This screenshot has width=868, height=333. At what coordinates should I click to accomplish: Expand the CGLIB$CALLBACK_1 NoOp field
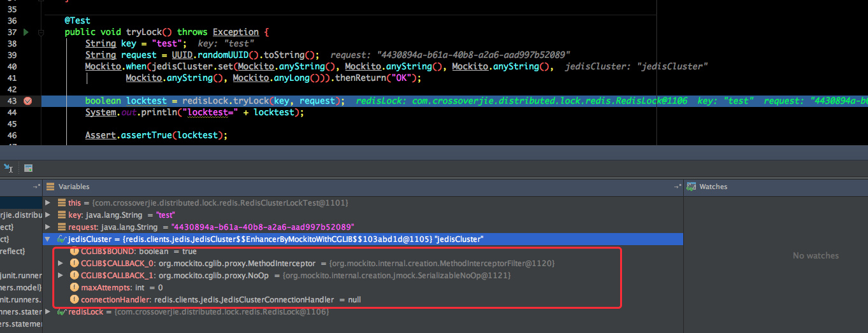pyautogui.click(x=61, y=275)
